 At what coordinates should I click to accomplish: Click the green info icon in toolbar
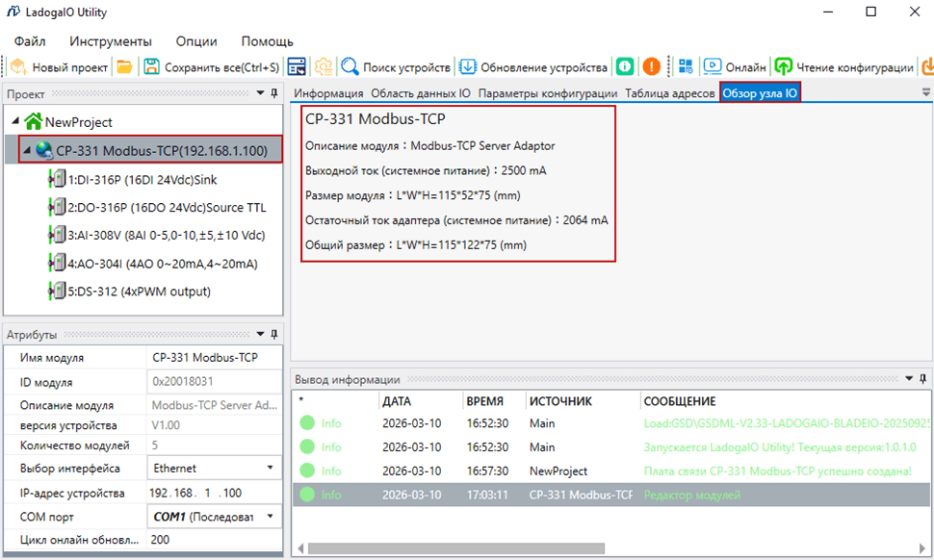pos(625,66)
